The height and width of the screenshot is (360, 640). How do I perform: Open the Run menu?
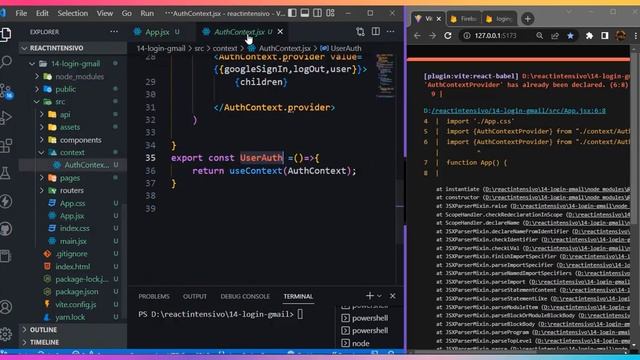(147, 13)
